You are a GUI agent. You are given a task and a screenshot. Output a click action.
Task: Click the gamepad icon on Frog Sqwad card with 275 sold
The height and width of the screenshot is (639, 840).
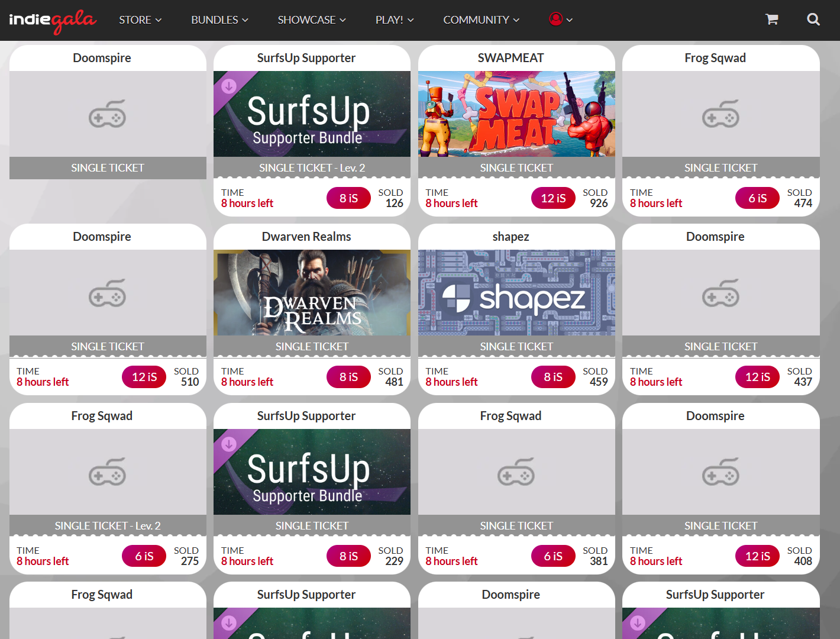click(x=108, y=472)
